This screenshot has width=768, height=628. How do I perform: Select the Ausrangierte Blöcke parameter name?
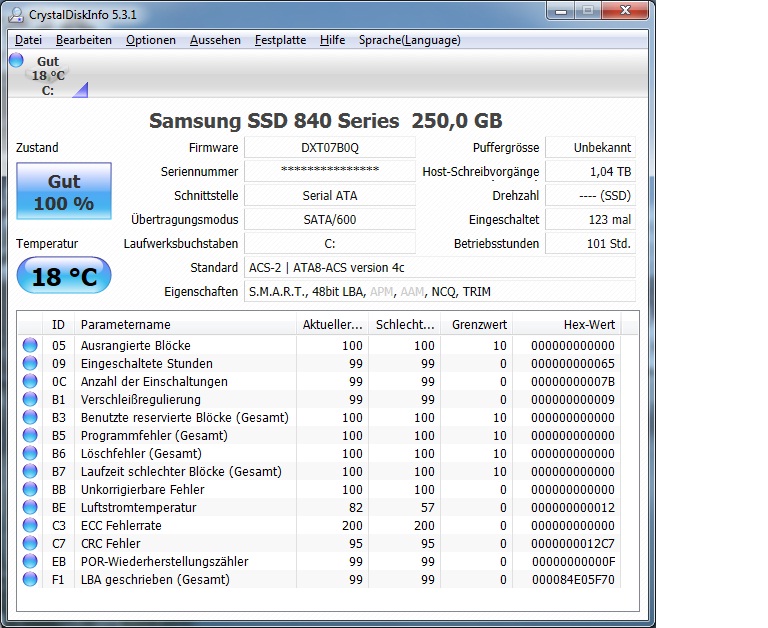pyautogui.click(x=136, y=345)
